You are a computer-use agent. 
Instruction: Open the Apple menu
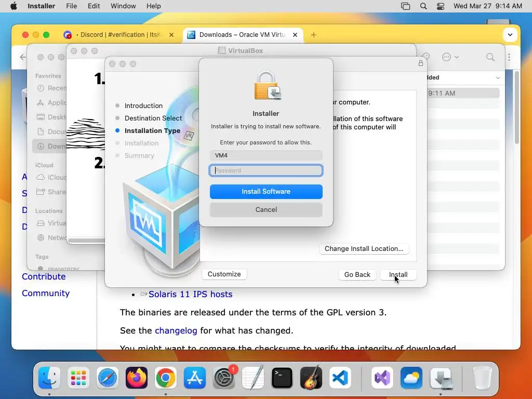[x=14, y=6]
